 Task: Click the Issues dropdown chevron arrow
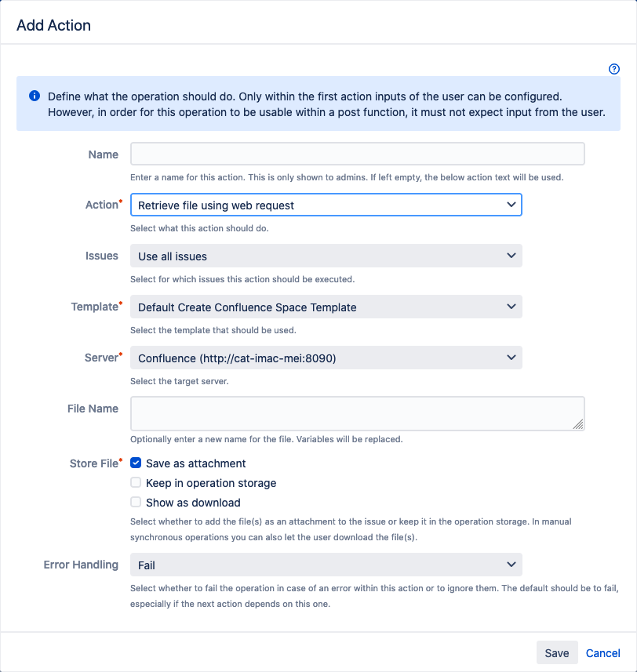coord(511,256)
